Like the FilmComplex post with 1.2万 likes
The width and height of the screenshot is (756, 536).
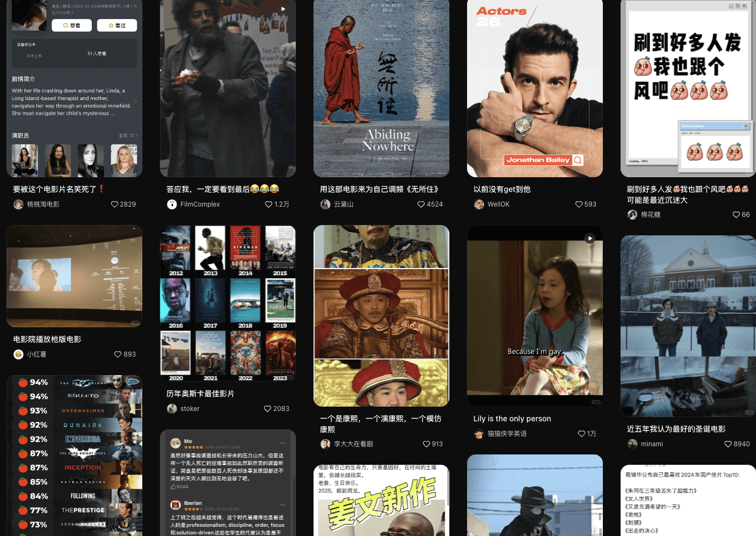[268, 204]
